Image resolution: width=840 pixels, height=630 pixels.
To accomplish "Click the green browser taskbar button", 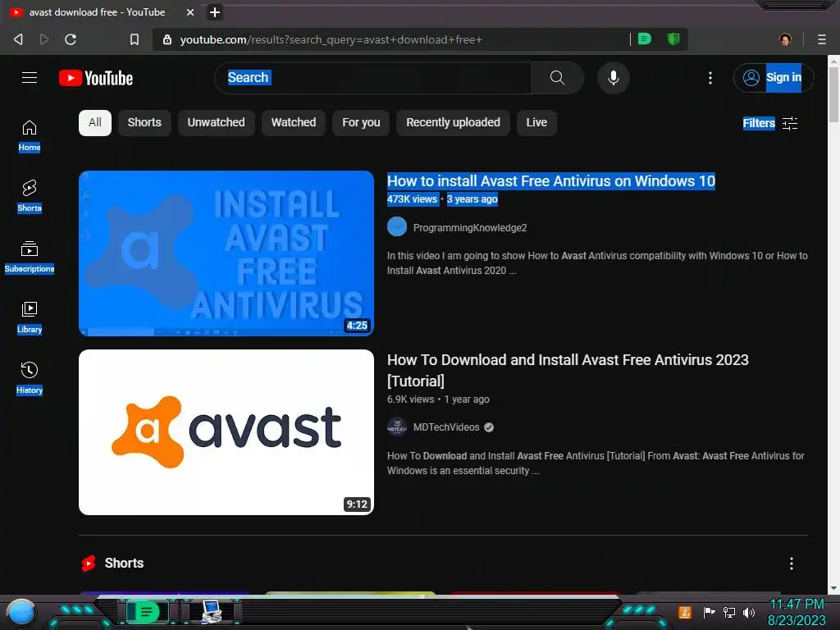I will pyautogui.click(x=146, y=612).
